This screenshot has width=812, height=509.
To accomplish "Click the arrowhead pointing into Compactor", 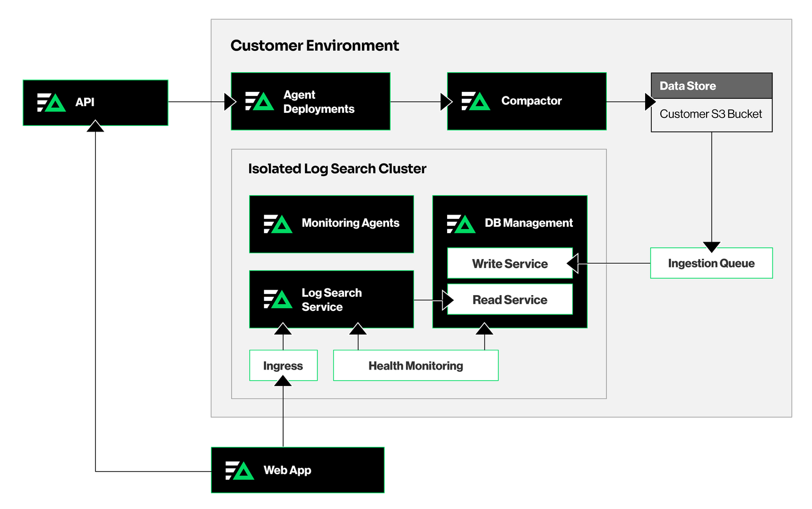I will 446,102.
